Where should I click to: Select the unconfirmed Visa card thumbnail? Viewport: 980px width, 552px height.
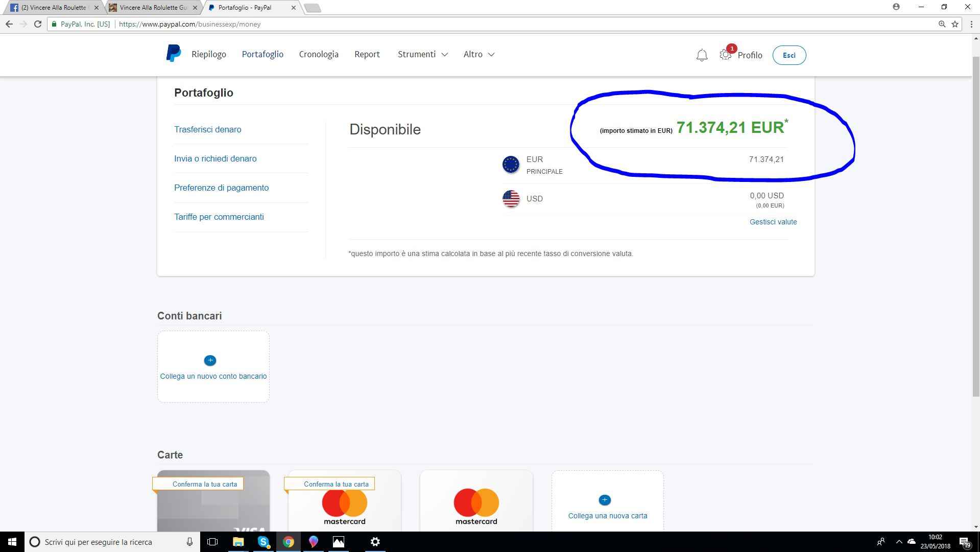pos(213,506)
